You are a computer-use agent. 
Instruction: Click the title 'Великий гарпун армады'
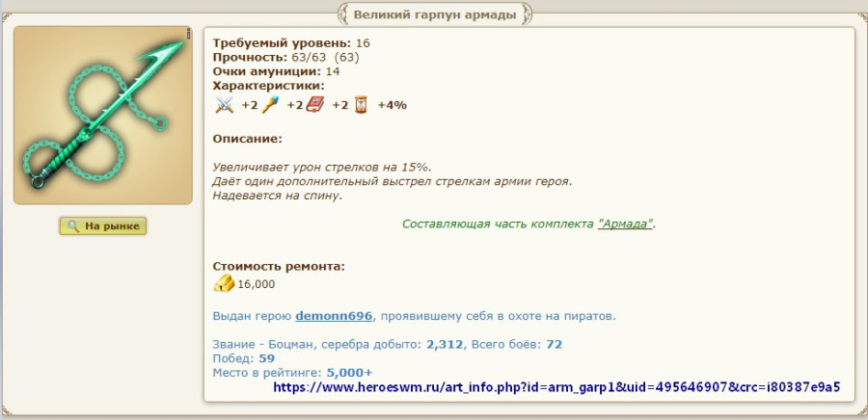pos(435,14)
